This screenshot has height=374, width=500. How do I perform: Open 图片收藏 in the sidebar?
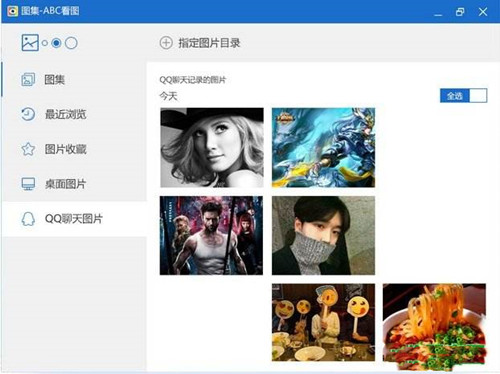click(74, 149)
